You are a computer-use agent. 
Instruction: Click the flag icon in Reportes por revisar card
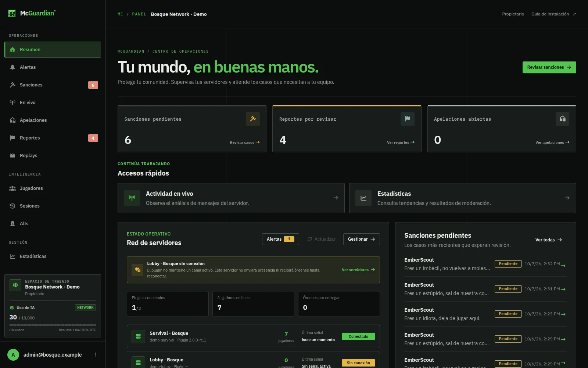pos(408,119)
